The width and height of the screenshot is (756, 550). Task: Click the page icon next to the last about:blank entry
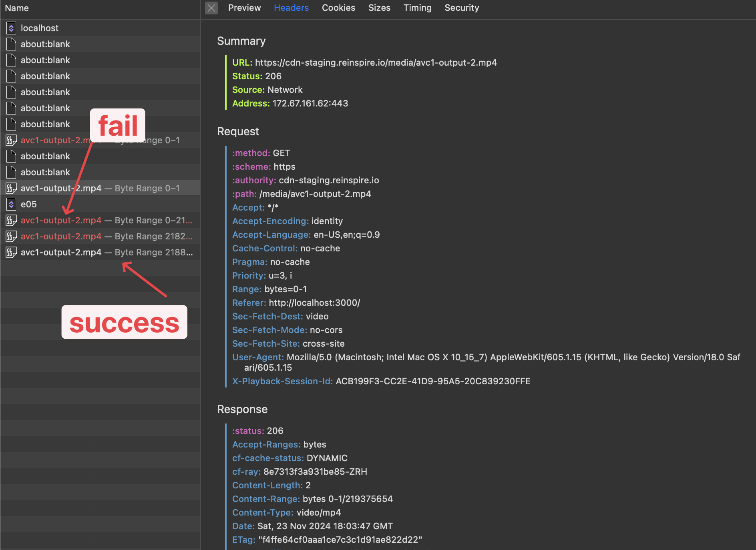click(11, 172)
